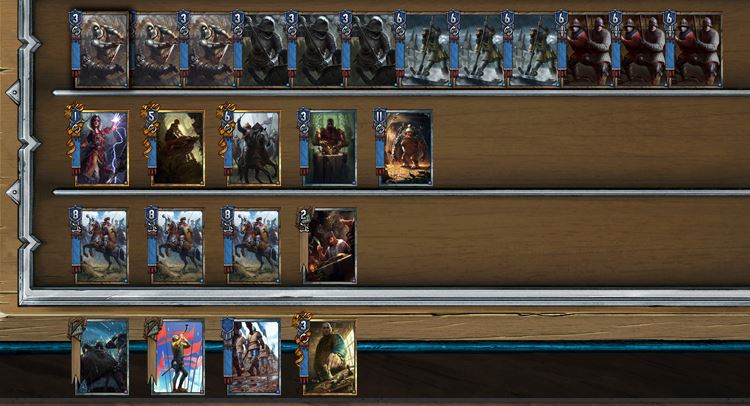Image resolution: width=750 pixels, height=406 pixels.
Task: Click banner icon on dark blue stormy card
Action: click(76, 328)
